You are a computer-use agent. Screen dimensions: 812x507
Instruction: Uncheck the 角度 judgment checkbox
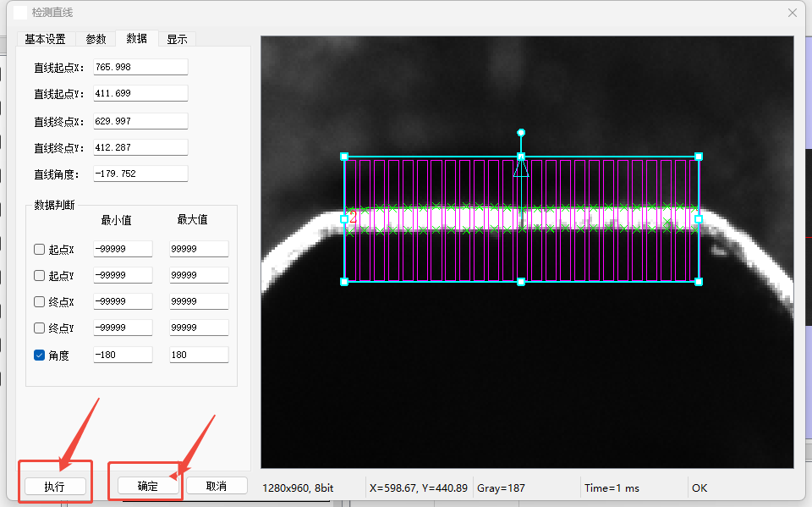pos(39,355)
